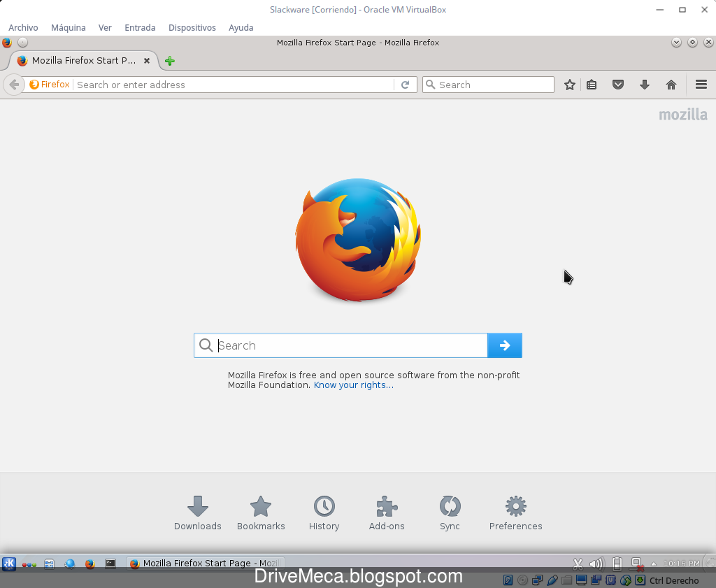Click the Home button in the toolbar
This screenshot has height=588, width=716.
[x=671, y=84]
